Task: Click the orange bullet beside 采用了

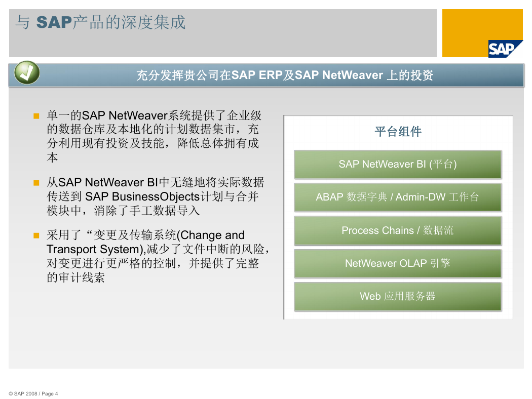Action: tap(36, 235)
